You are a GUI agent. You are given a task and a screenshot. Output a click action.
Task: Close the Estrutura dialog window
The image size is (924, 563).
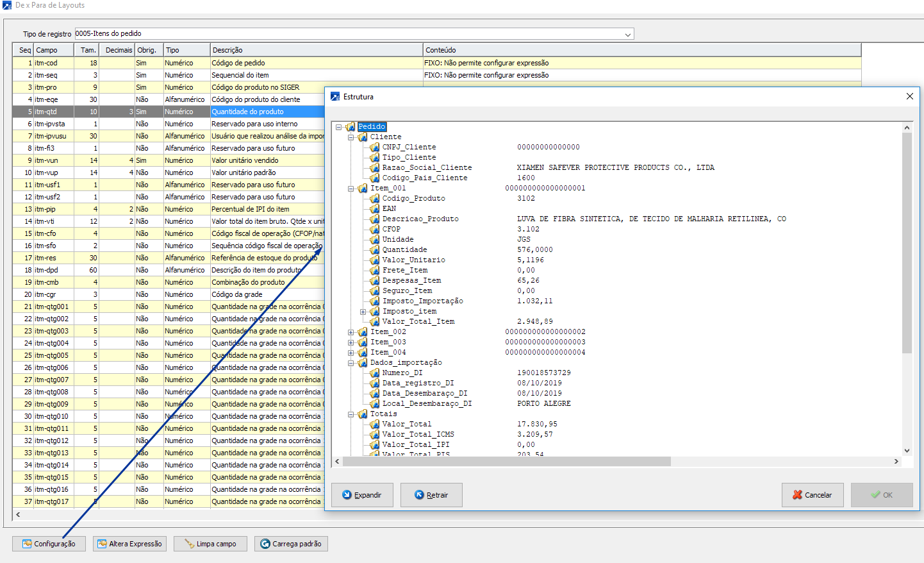pyautogui.click(x=909, y=96)
